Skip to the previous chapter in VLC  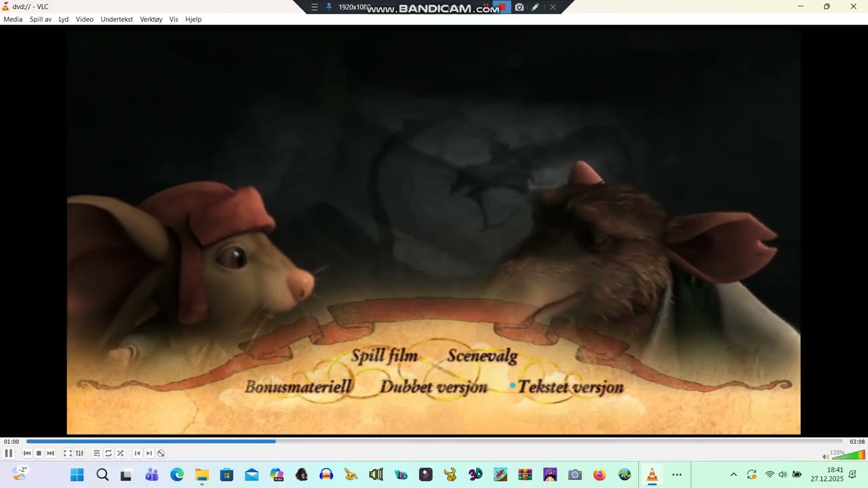(x=27, y=453)
